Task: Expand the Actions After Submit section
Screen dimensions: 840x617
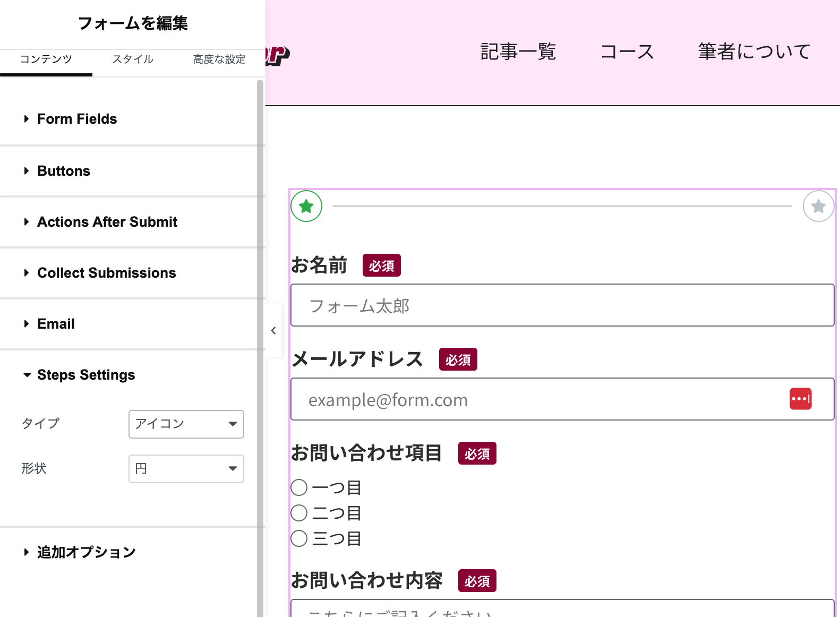Action: coord(107,222)
